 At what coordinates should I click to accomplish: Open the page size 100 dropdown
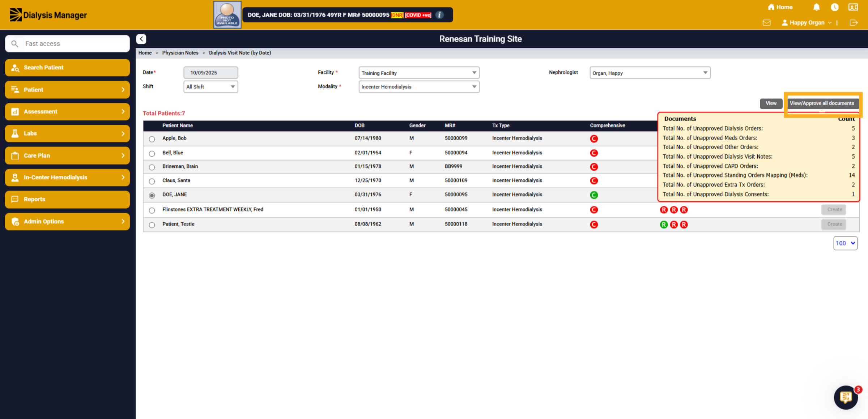click(x=845, y=243)
